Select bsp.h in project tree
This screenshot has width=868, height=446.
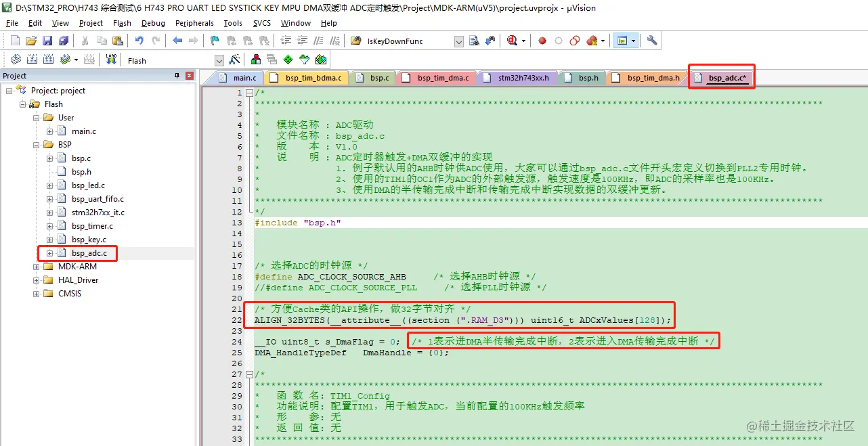[x=81, y=172]
